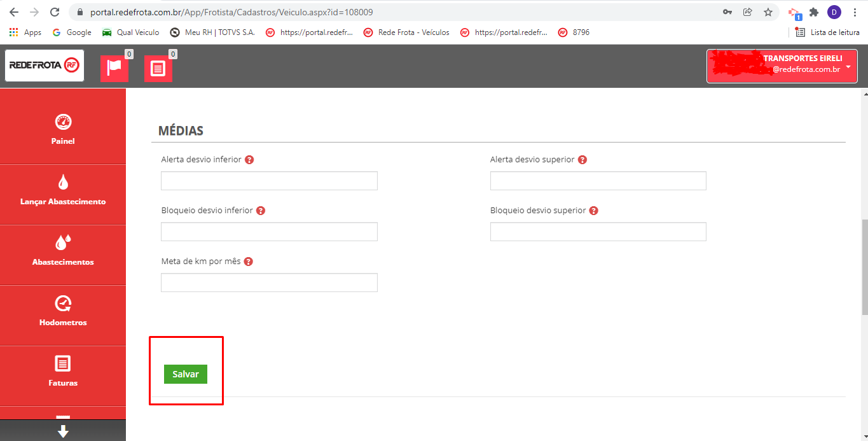Click the Rede Frota logo
868x441 pixels.
pos(45,66)
